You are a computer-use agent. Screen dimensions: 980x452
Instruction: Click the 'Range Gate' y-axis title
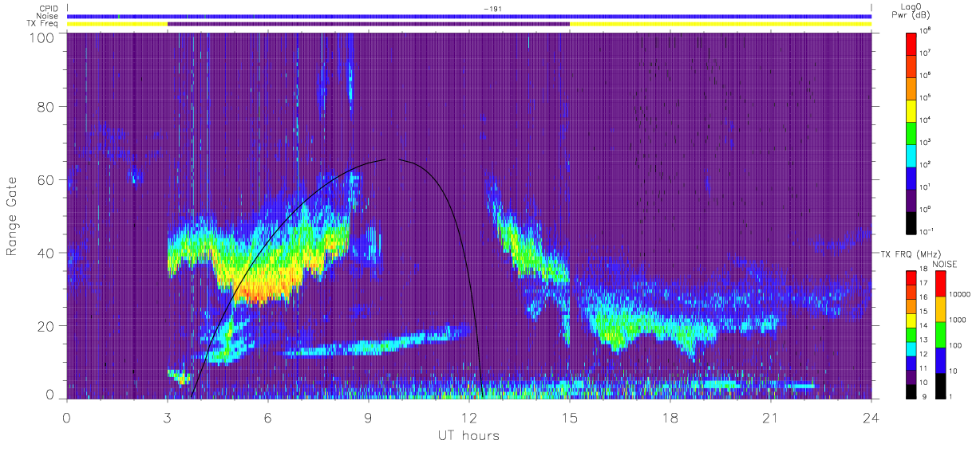click(x=12, y=215)
